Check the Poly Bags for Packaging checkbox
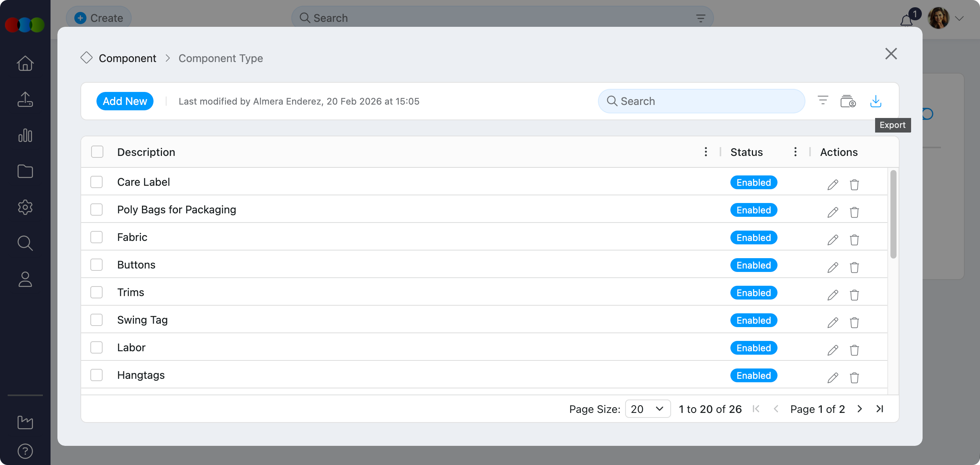The width and height of the screenshot is (980, 465). (96, 210)
